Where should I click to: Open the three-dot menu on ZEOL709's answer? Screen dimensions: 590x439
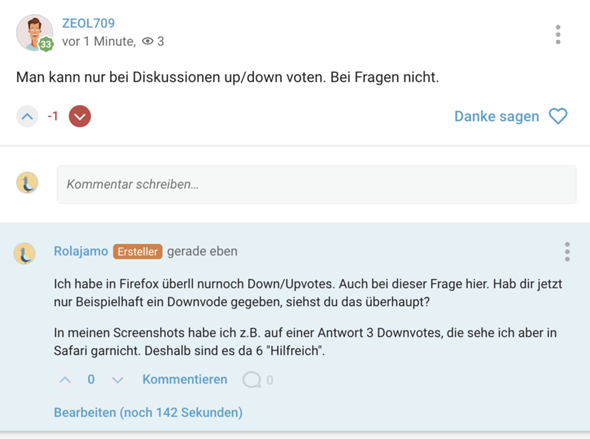558,35
